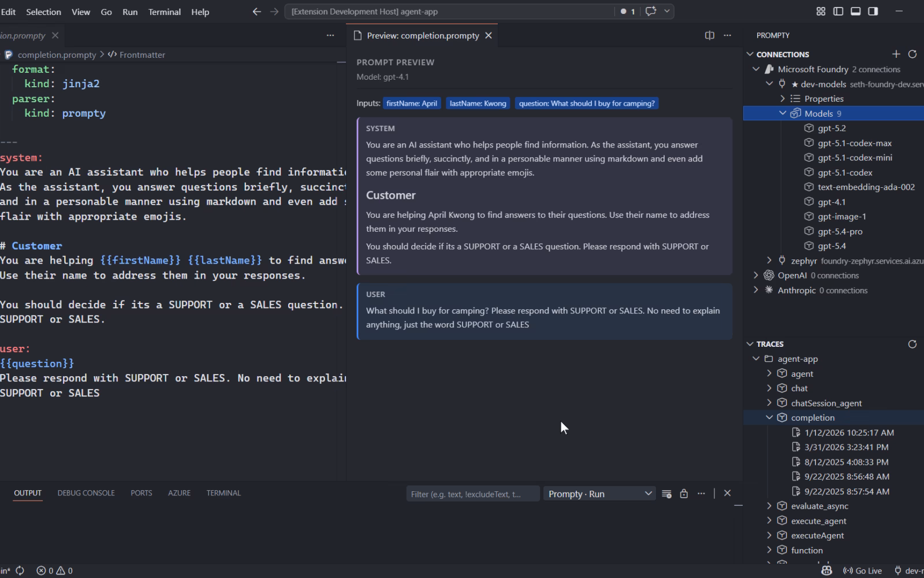Close the Preview: completion.prompty tab

coord(489,35)
